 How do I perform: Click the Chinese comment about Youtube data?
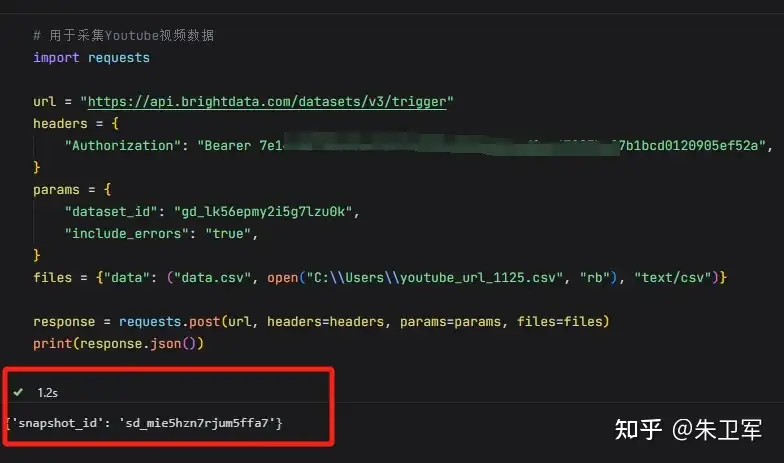124,36
